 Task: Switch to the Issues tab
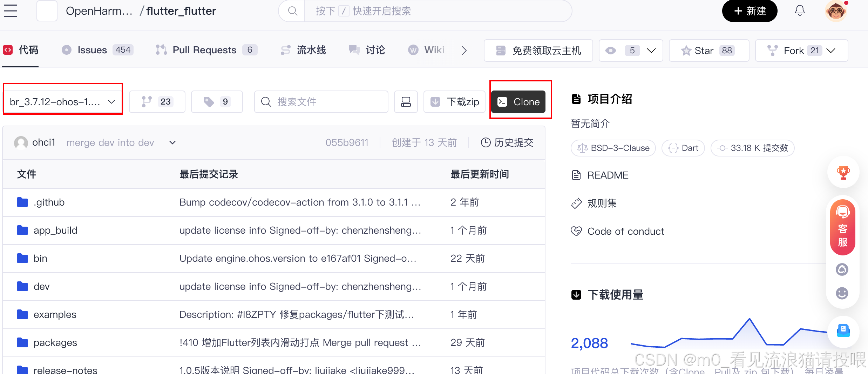(92, 50)
